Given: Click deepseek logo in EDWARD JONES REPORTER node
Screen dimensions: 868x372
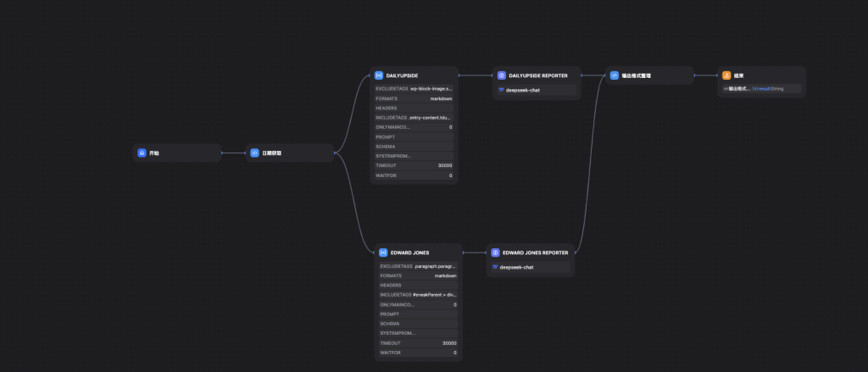Looking at the screenshot, I should pos(495,267).
